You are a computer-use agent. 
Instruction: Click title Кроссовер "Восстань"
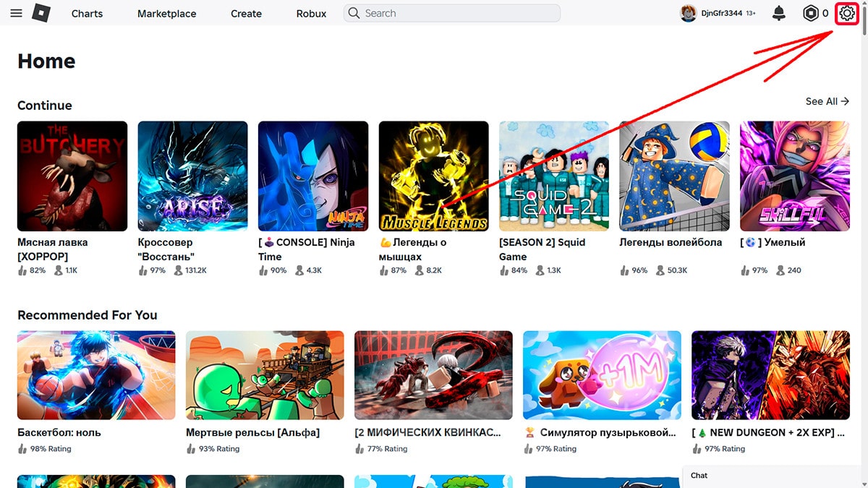(166, 249)
